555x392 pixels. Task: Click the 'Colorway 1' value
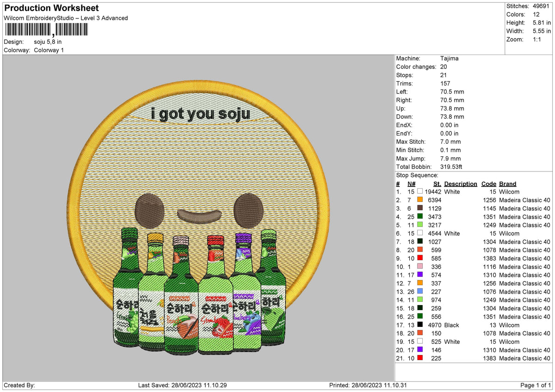(49, 50)
